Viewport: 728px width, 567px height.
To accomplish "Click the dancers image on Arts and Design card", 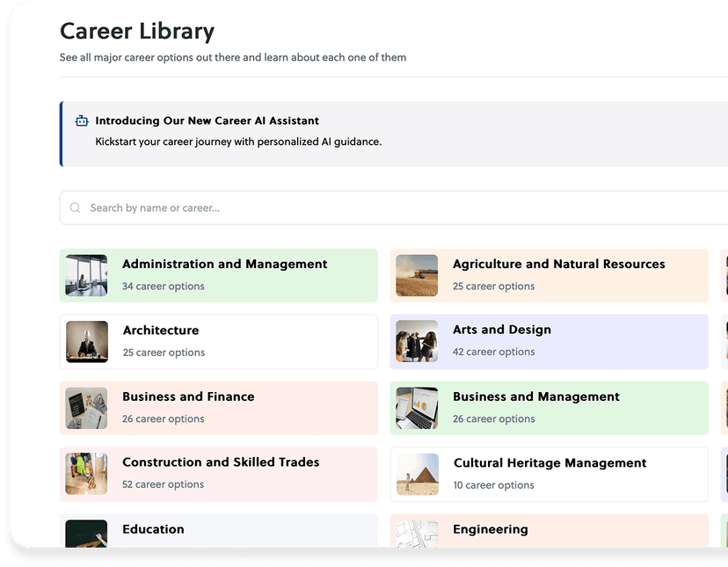I will [x=416, y=341].
